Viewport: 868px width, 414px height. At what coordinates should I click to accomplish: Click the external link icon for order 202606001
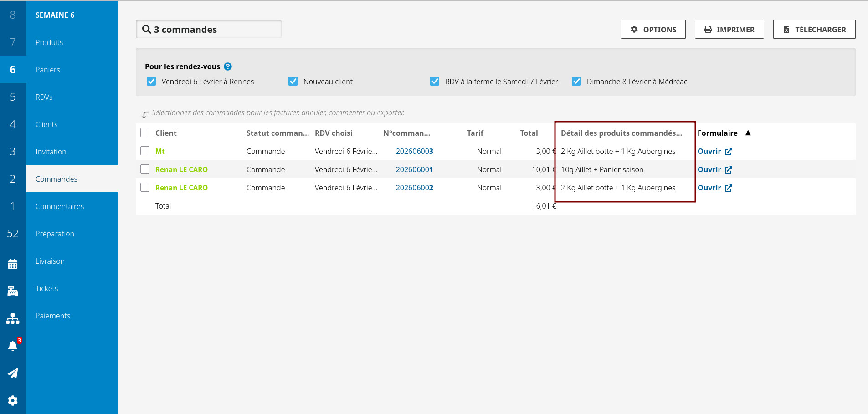728,170
